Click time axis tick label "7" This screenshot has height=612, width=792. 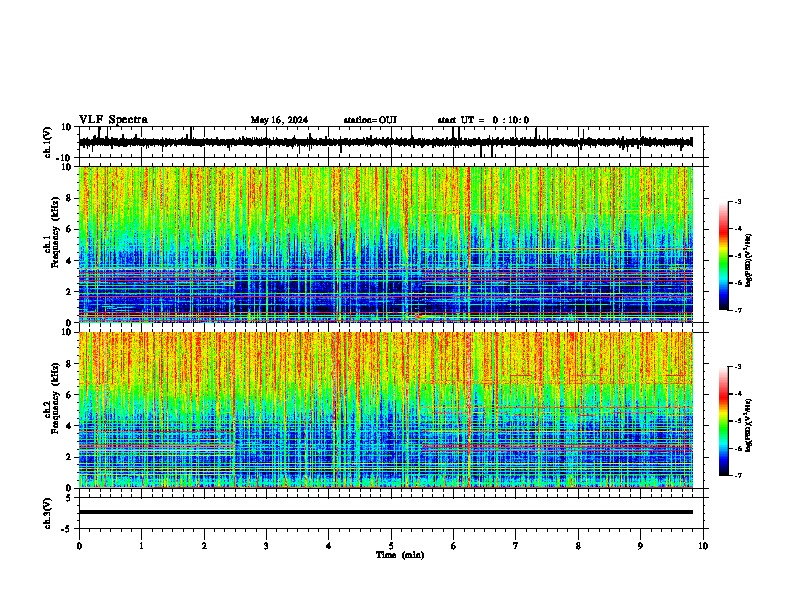(x=516, y=546)
